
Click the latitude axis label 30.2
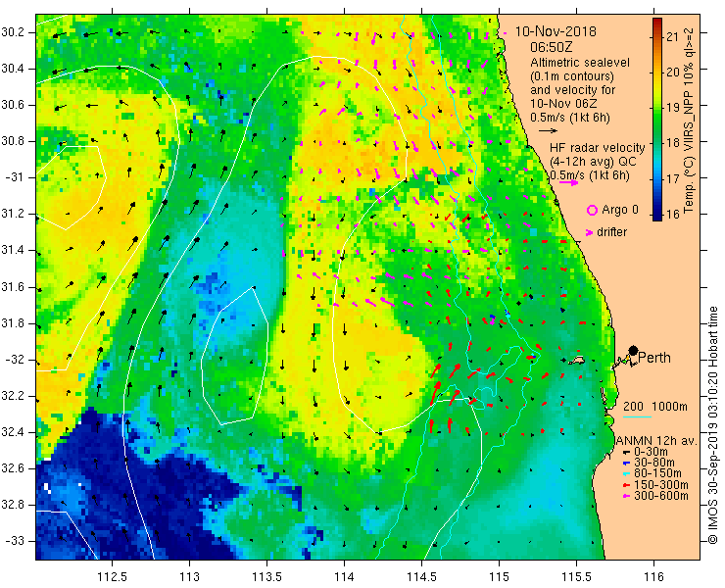point(12,32)
